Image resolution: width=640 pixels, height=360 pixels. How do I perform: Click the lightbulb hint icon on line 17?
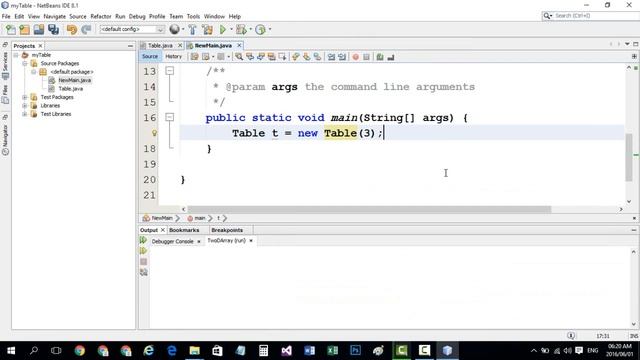(154, 133)
